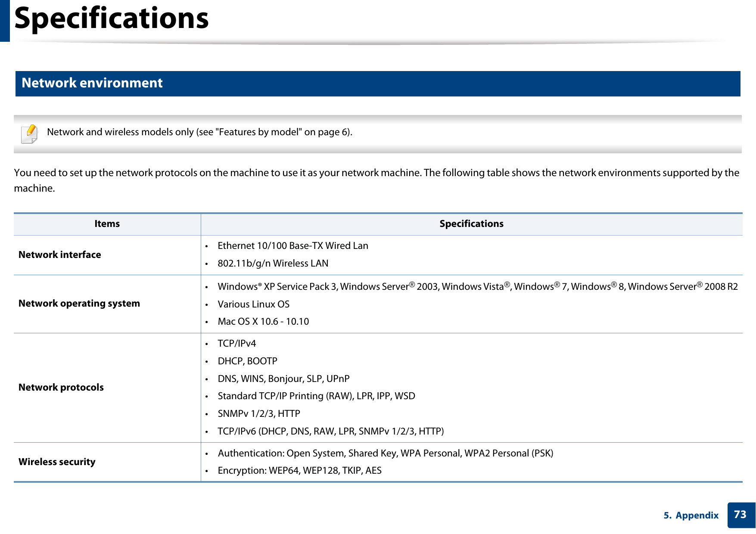Select the Items column header
756x534 pixels.
coord(107,224)
